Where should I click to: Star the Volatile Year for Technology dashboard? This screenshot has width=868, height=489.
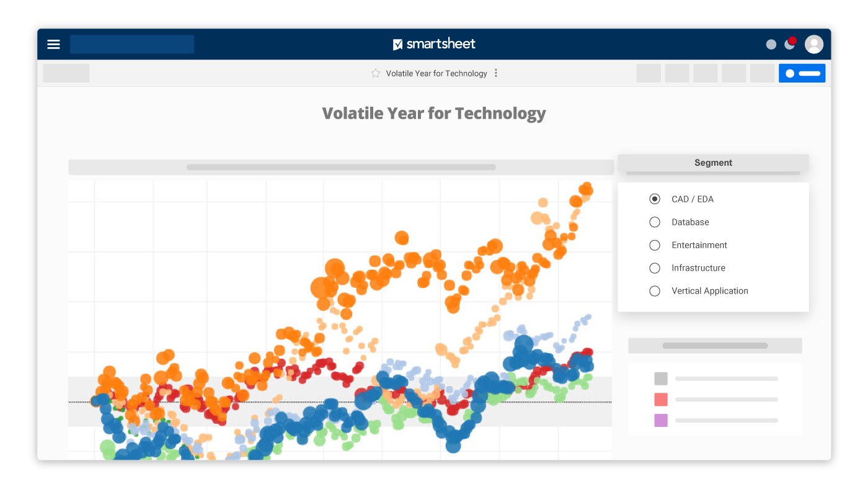(x=376, y=73)
